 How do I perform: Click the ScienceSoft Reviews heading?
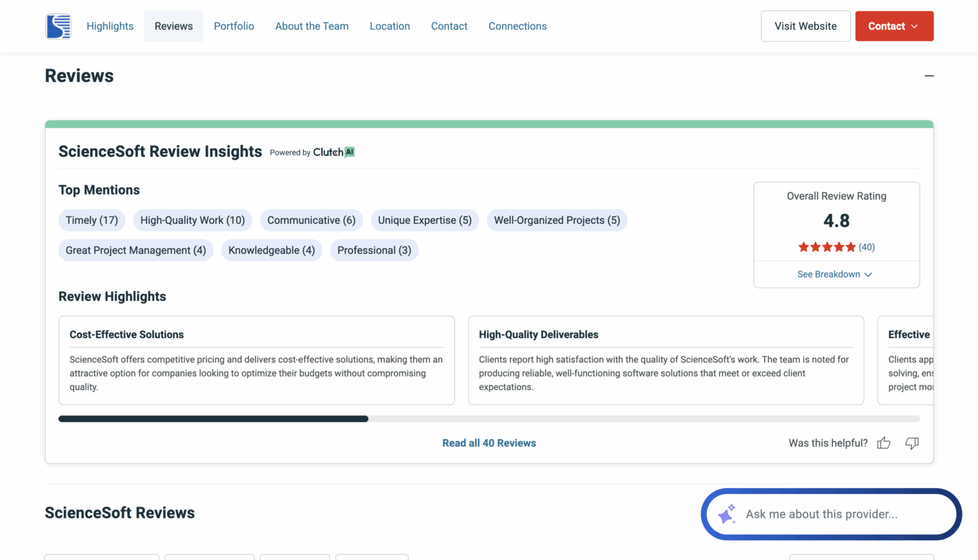click(x=120, y=512)
